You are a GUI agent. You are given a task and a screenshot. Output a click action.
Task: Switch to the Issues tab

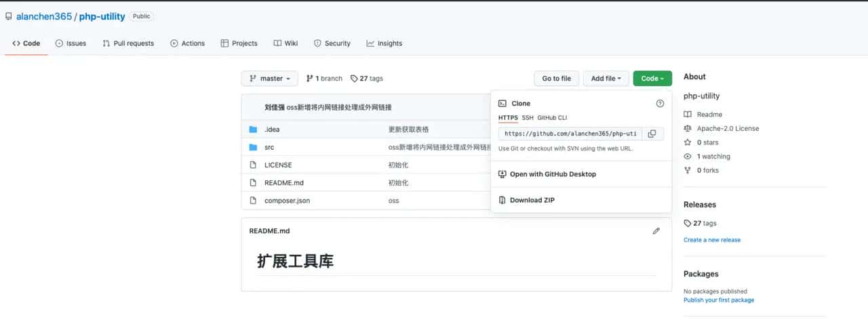point(71,43)
